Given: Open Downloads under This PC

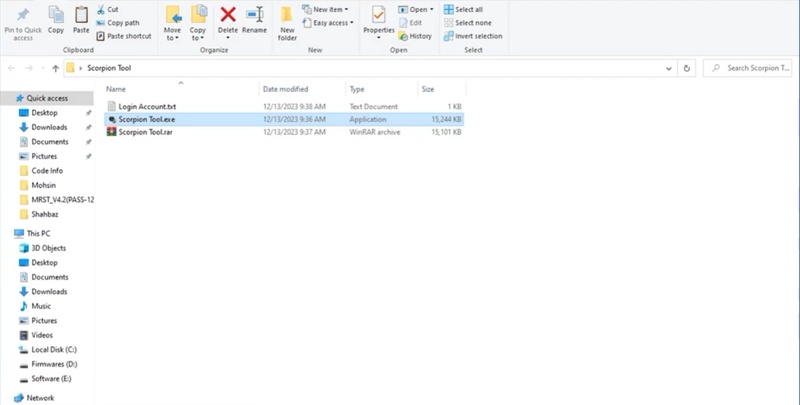Looking at the screenshot, I should [49, 291].
